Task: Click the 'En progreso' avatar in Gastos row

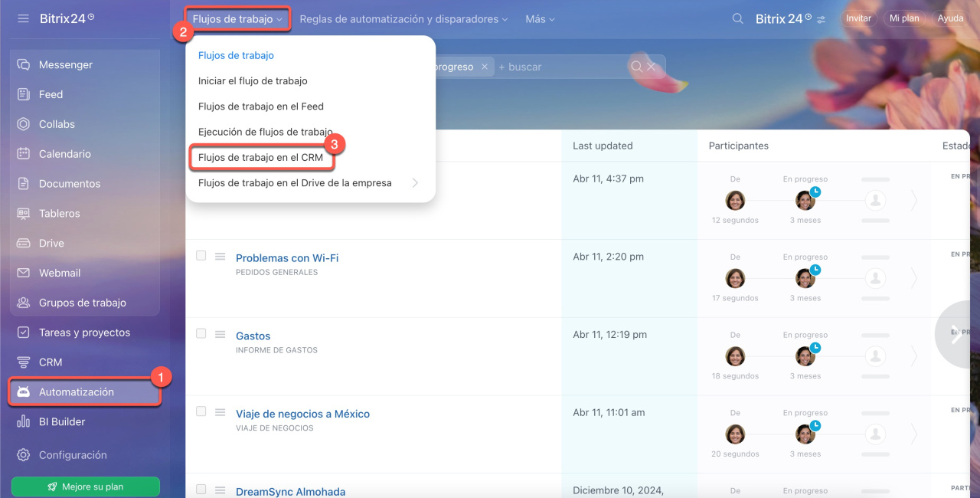Action: coord(805,356)
